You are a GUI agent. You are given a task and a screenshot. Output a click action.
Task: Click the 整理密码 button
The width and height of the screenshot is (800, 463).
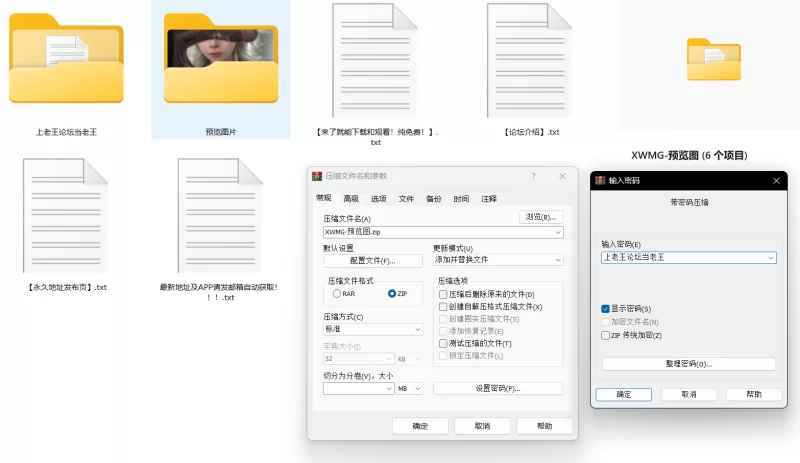point(688,364)
